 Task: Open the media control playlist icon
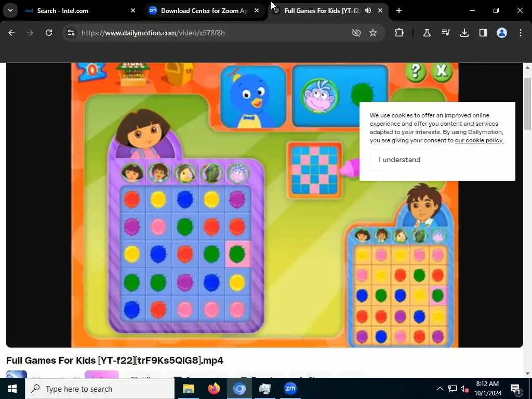(x=445, y=33)
